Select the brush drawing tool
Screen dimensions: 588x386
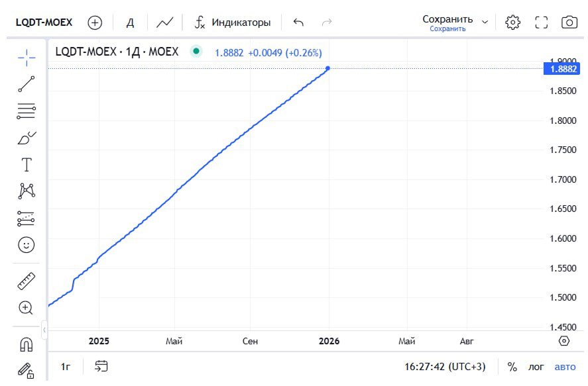pyautogui.click(x=27, y=138)
